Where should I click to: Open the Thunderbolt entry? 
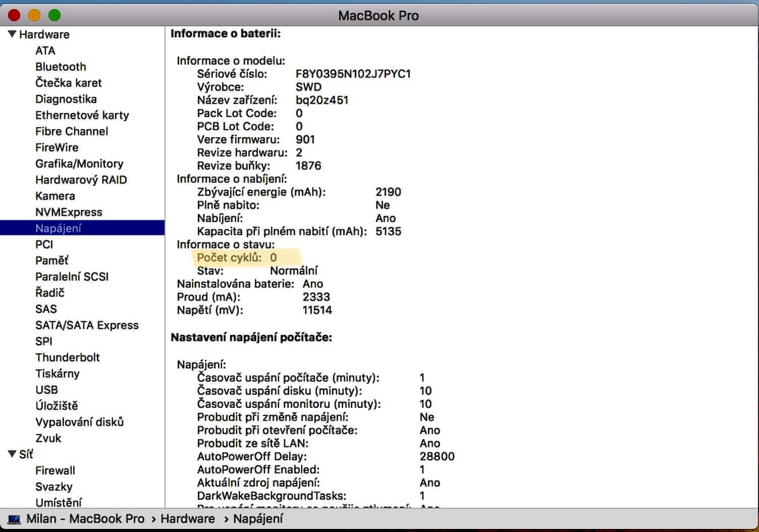click(68, 357)
